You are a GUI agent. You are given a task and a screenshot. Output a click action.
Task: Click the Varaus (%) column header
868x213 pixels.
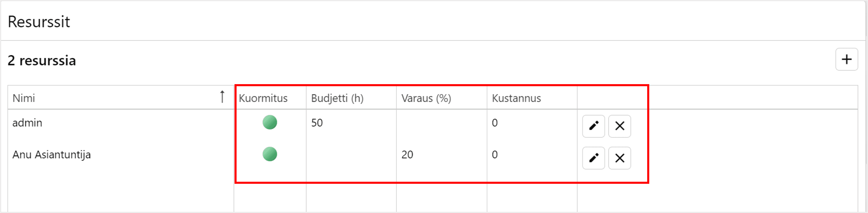click(426, 98)
